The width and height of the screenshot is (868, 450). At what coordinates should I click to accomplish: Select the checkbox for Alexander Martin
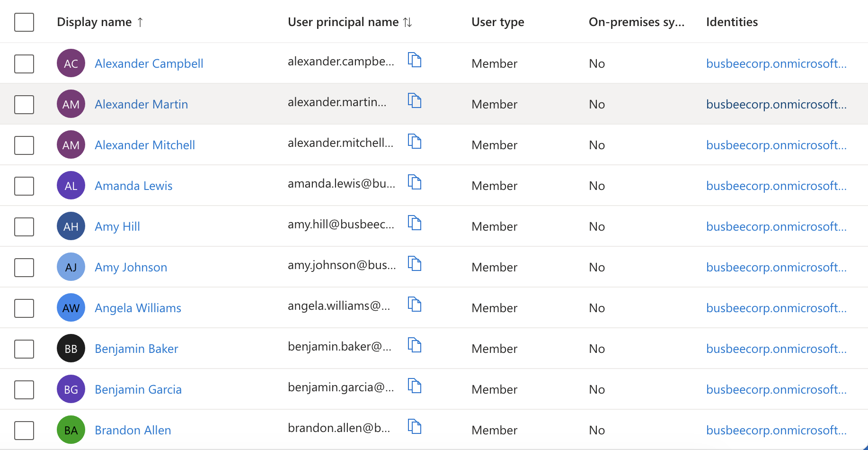coord(24,104)
